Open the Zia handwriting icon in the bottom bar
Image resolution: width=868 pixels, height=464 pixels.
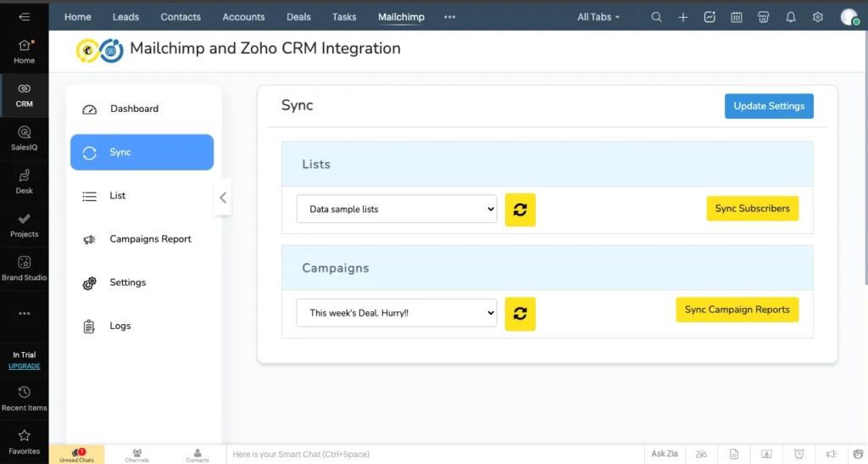tap(701, 454)
